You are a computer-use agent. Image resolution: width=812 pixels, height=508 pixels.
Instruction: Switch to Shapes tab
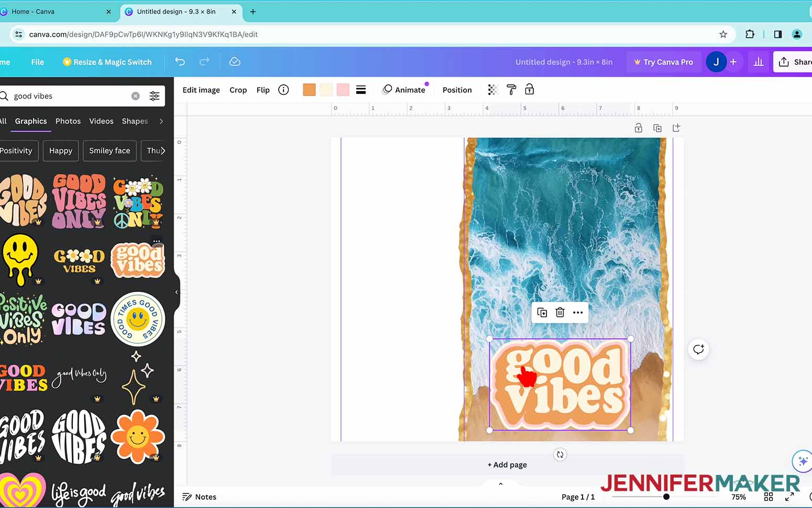[x=135, y=121]
